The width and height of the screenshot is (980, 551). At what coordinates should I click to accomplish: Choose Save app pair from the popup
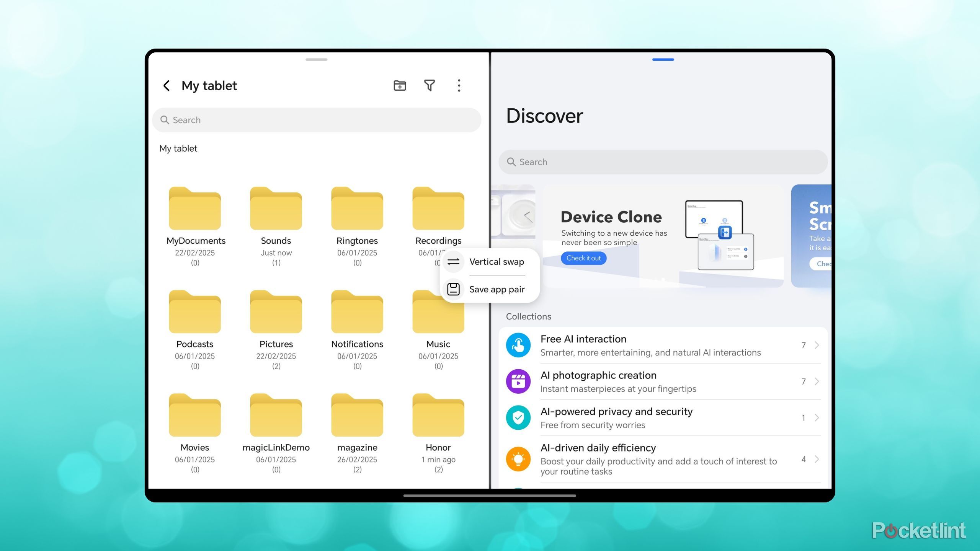tap(490, 289)
